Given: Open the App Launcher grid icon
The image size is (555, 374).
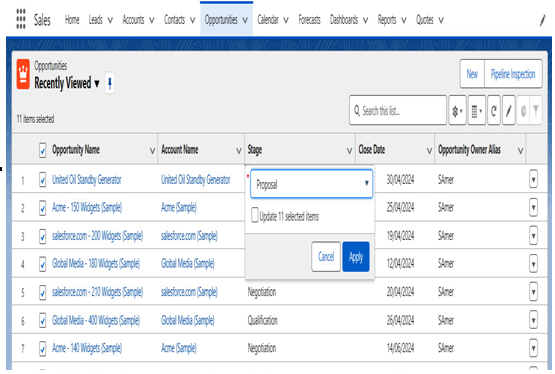Looking at the screenshot, I should [x=21, y=19].
